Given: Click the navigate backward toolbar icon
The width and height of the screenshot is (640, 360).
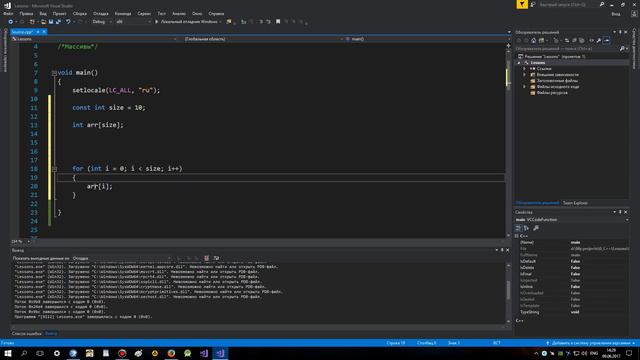Looking at the screenshot, I should (x=11, y=22).
